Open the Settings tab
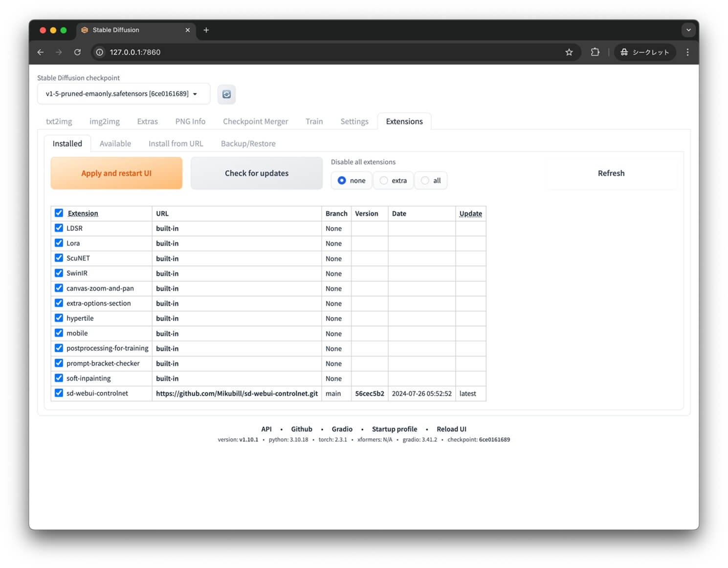Viewport: 728px width, 568px height. [x=354, y=121]
